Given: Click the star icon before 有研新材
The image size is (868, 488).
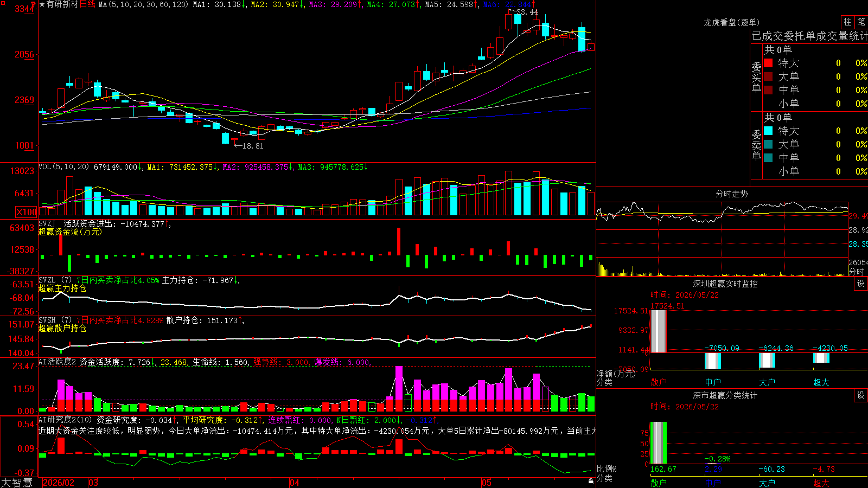Looking at the screenshot, I should pyautogui.click(x=42, y=4).
